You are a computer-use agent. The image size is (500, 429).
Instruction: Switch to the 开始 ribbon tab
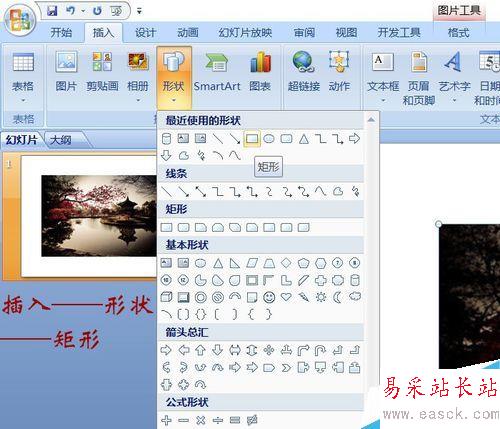pos(61,33)
